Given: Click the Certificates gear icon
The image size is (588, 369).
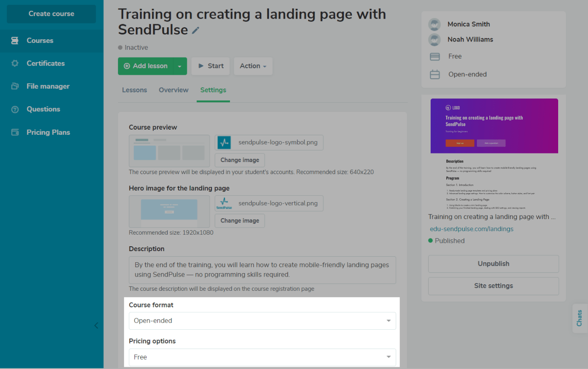Looking at the screenshot, I should 15,64.
